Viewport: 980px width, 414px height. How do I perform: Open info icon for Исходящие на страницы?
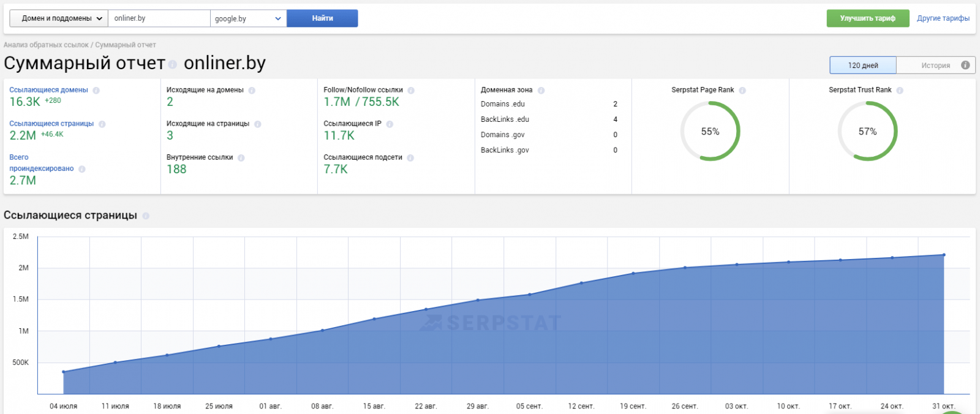click(x=257, y=124)
